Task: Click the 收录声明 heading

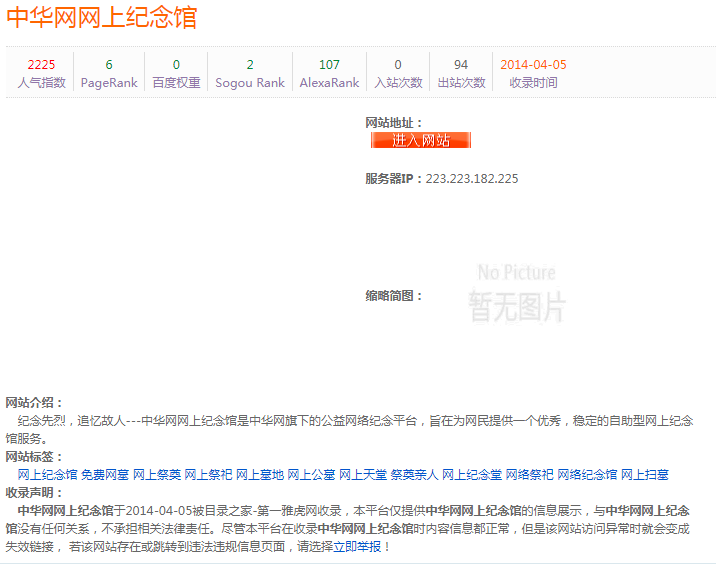Action: pos(34,492)
